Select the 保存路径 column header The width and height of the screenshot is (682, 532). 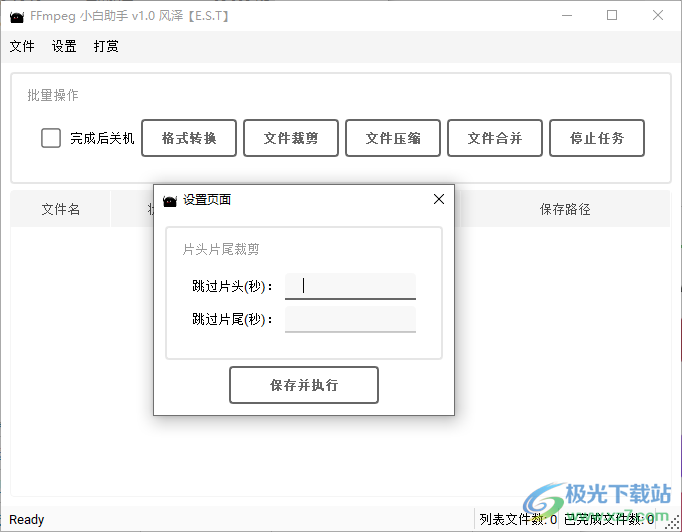coord(565,209)
